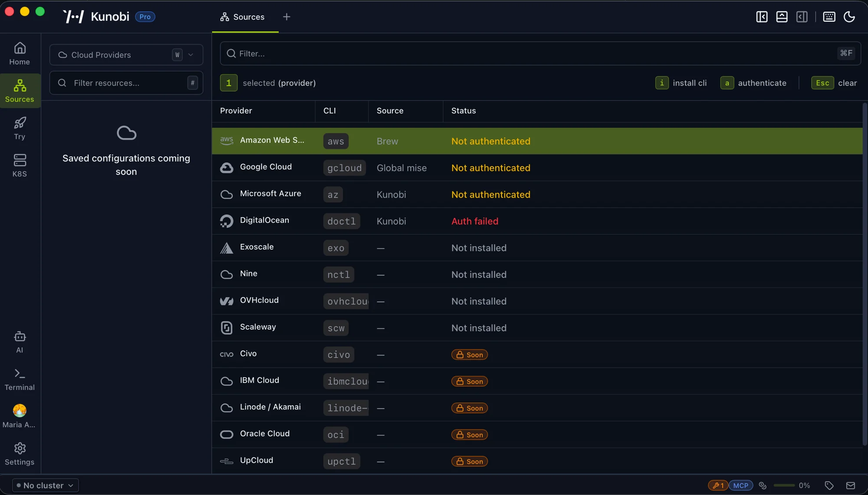Viewport: 868px width, 495px height.
Task: Click the Pro badge next to Kunobi
Action: 145,17
